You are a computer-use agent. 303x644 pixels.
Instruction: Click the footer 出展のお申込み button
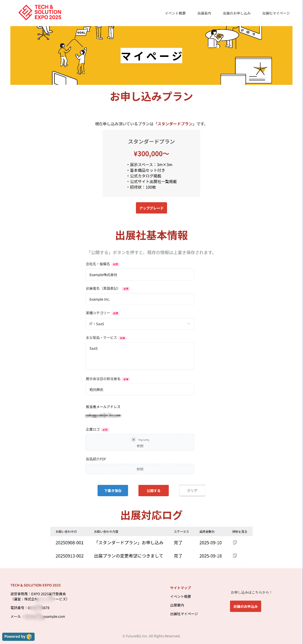245,606
